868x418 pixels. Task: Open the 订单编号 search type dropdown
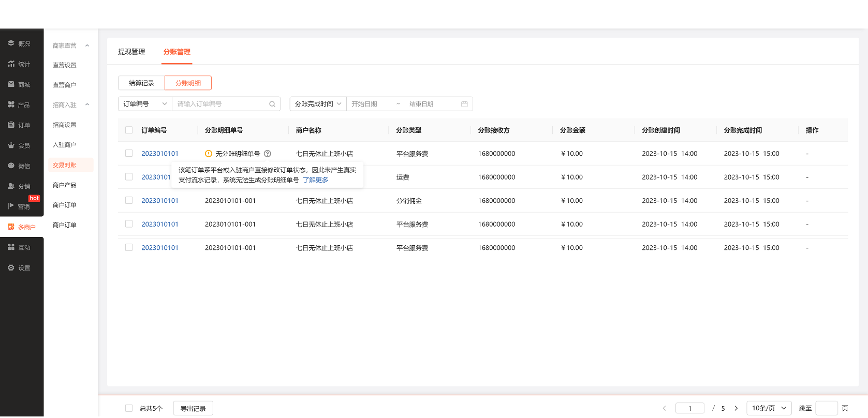click(x=145, y=104)
